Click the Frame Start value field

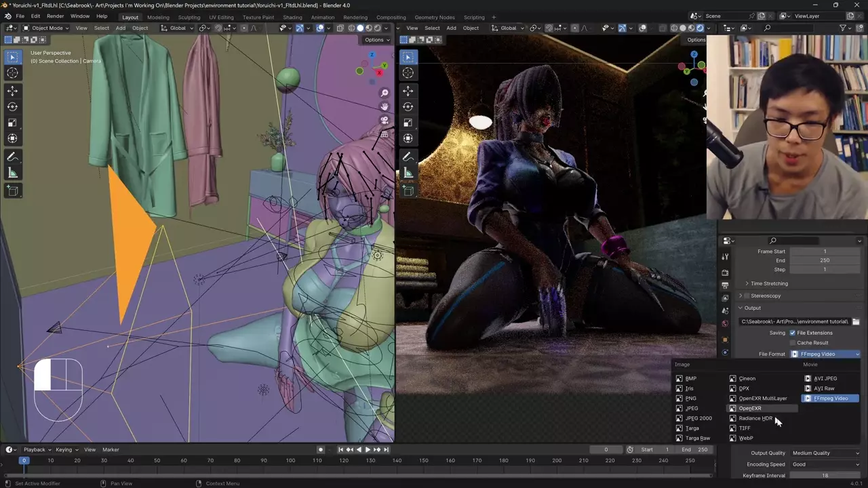tap(824, 251)
